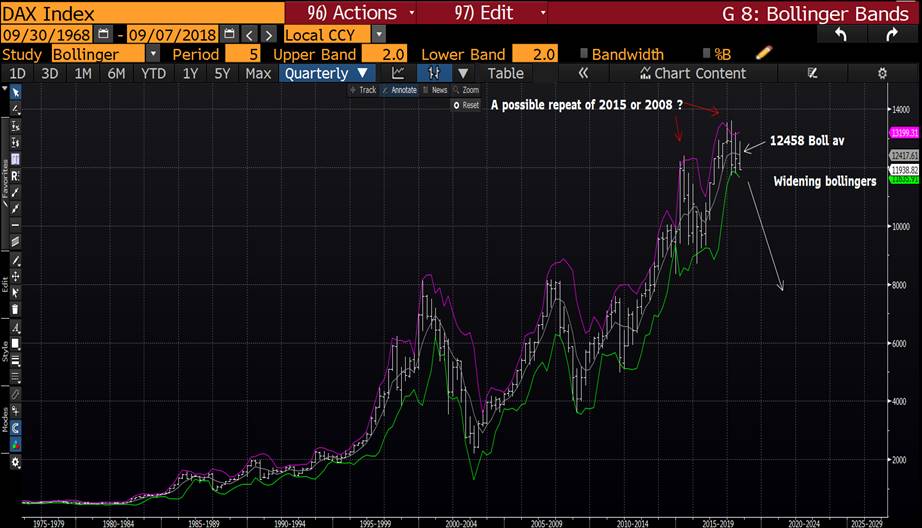The image size is (922, 528).
Task: Click the undo arrow icon
Action: [841, 35]
